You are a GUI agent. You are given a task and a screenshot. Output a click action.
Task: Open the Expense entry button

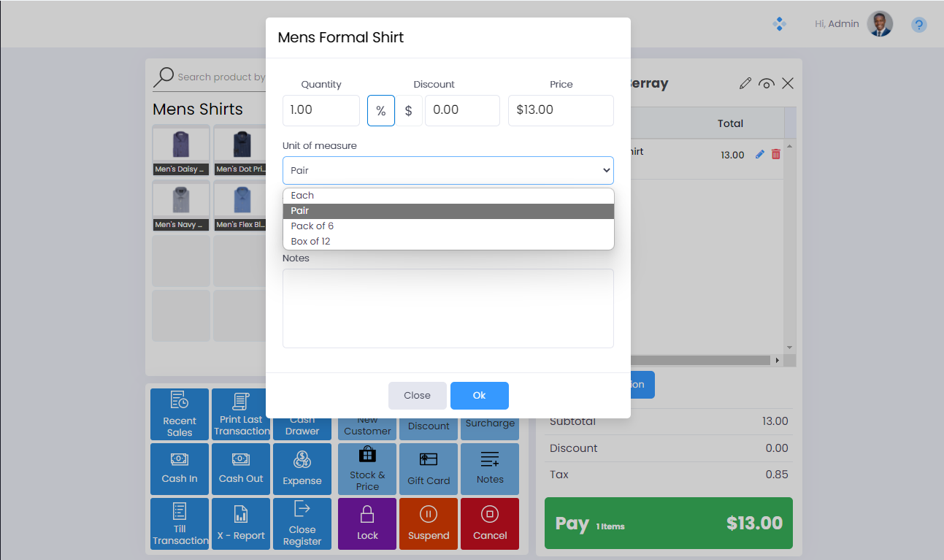point(302,469)
